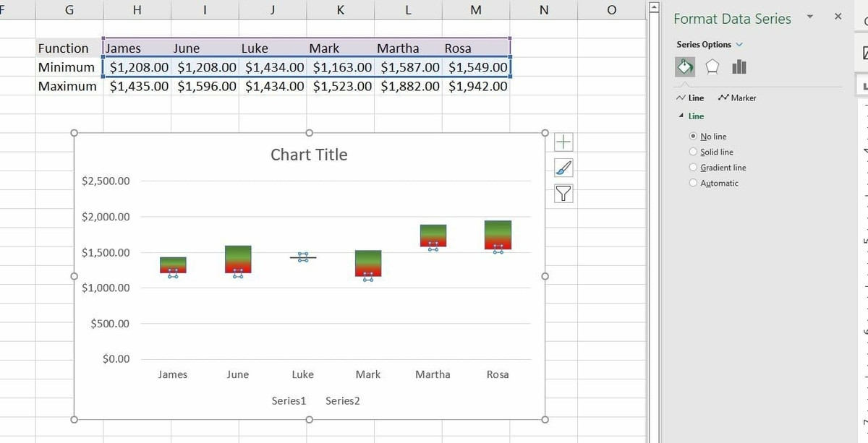868x443 pixels.
Task: Click column header K
Action: 340,9
